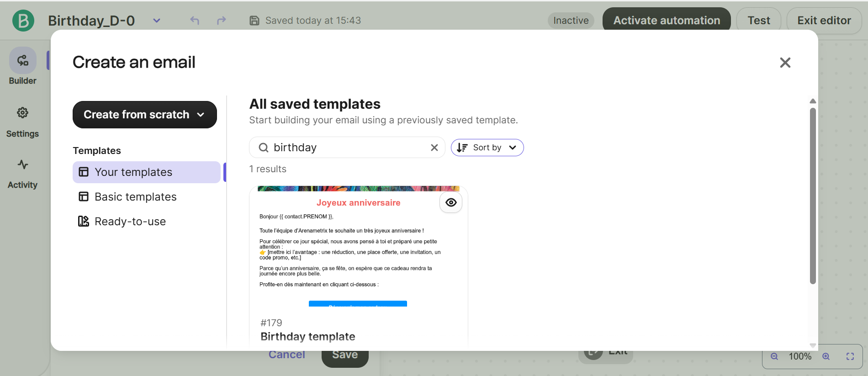
Task: Close the Create an email dialog
Action: [785, 63]
